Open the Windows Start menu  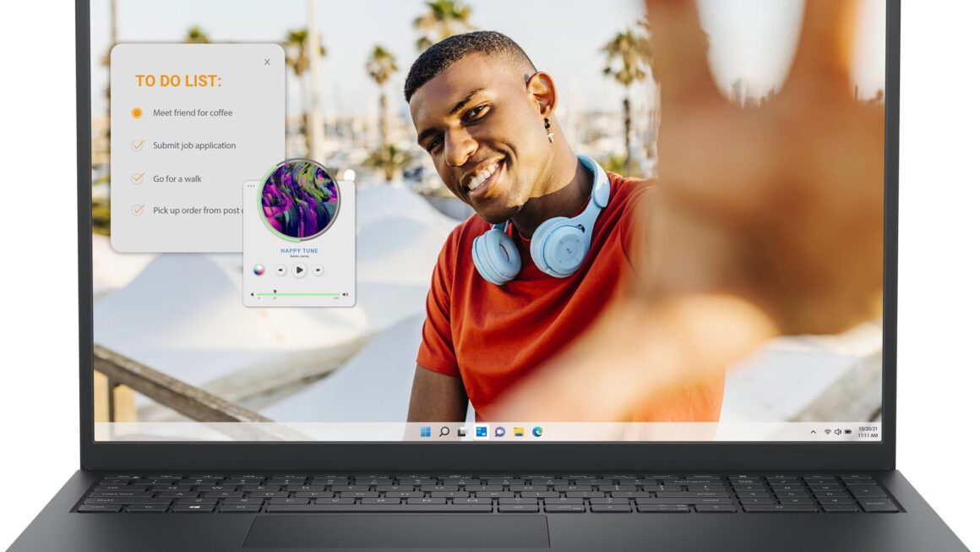(425, 432)
